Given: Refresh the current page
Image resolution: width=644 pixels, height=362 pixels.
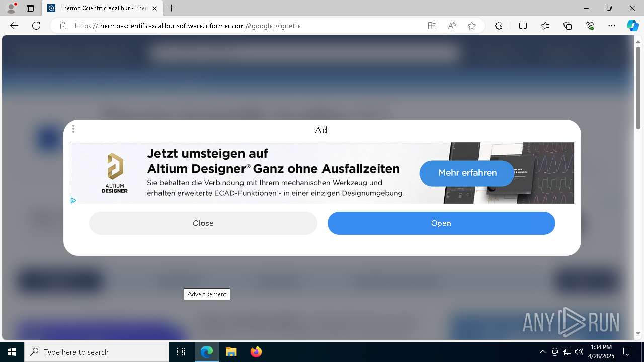Looking at the screenshot, I should 36,26.
